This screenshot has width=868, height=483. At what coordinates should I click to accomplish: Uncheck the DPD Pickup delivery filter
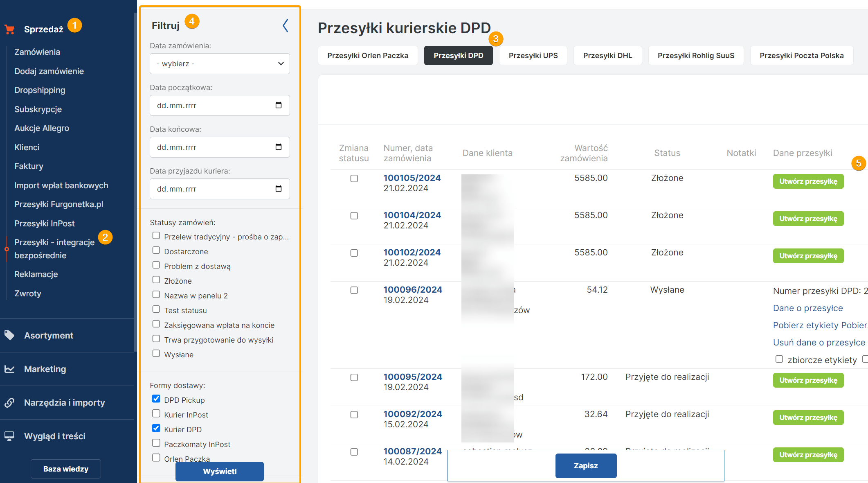click(156, 399)
